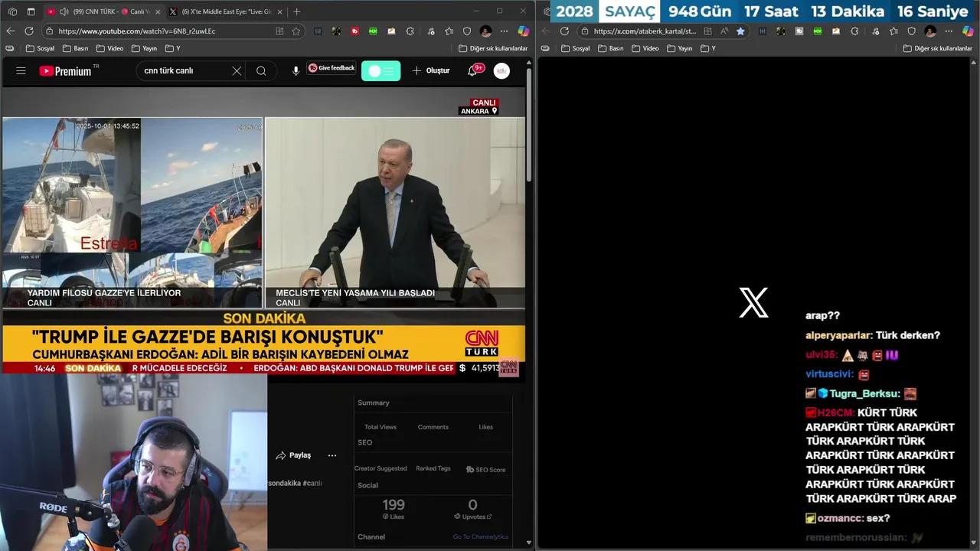Open Go To Channelytics link
The image size is (980, 551).
point(480,536)
